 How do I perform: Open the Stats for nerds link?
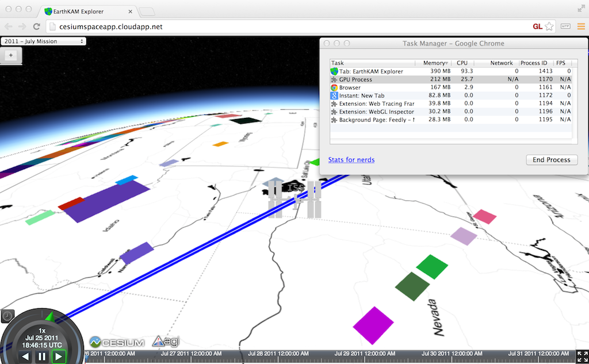(351, 160)
